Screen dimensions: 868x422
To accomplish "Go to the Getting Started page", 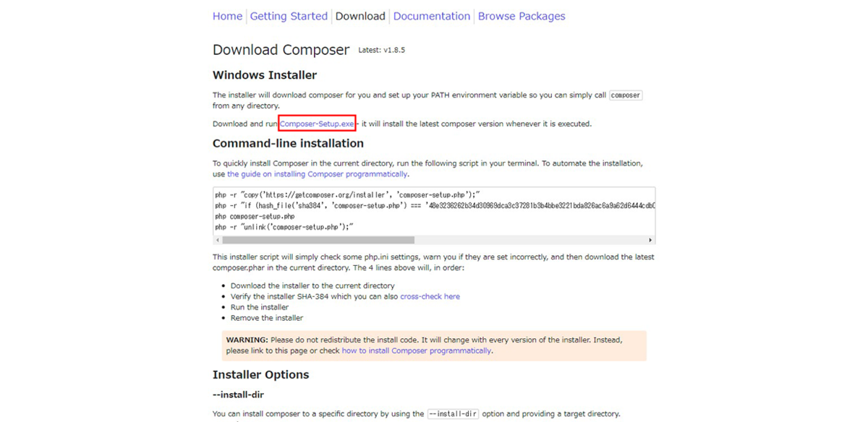I will 289,16.
